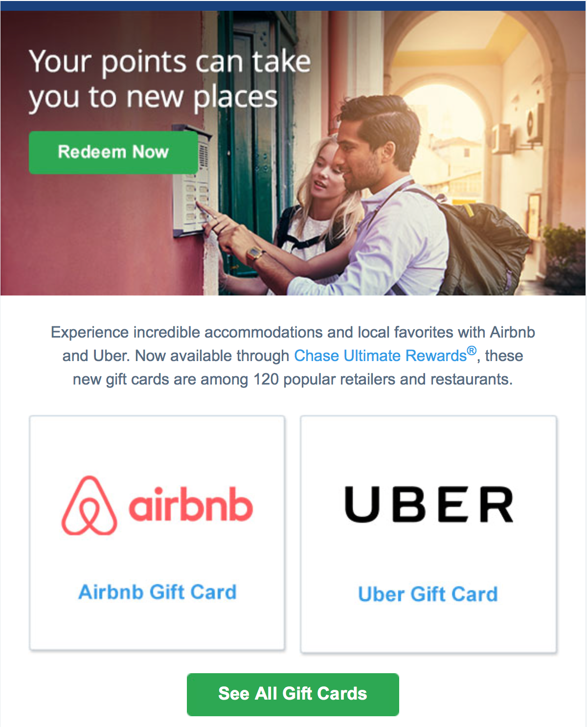This screenshot has height=727, width=588.
Task: Open the Airbnb Gift Card link
Action: (158, 592)
